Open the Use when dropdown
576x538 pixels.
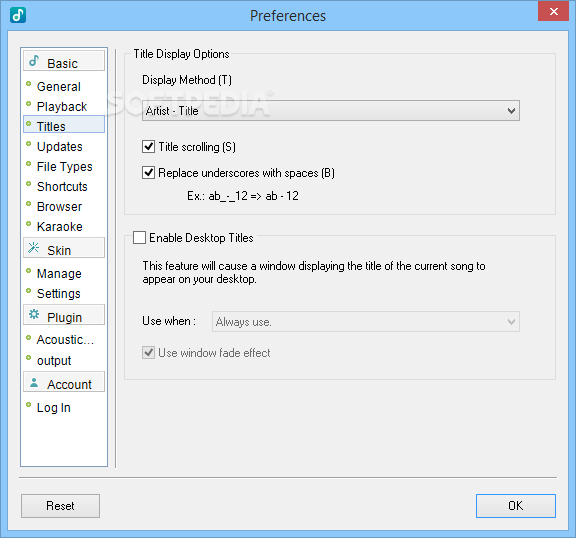pos(366,322)
